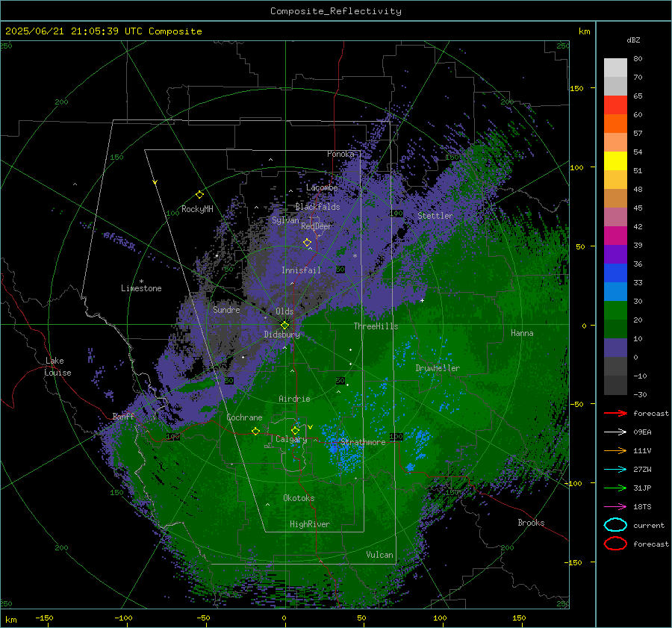Click the Okotoks label

click(x=299, y=498)
